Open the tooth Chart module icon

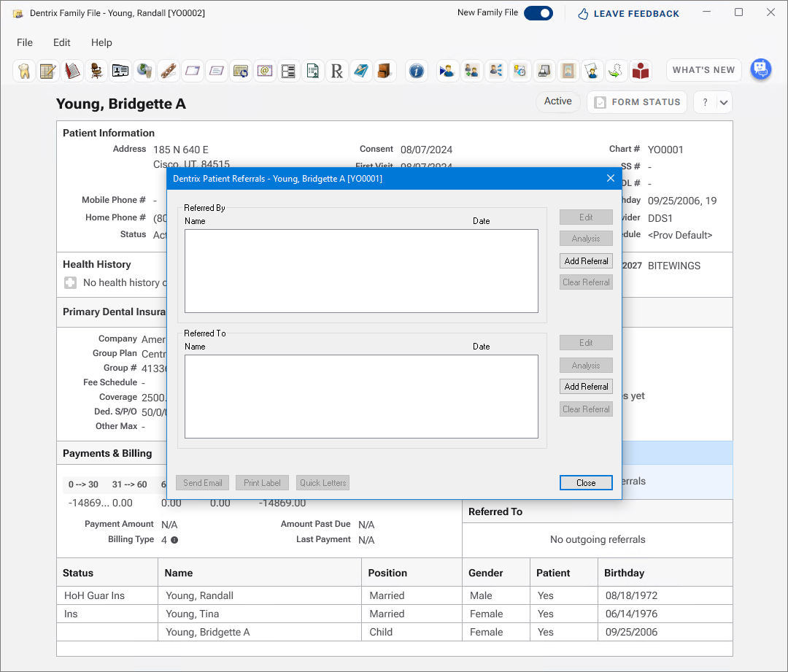coord(23,71)
